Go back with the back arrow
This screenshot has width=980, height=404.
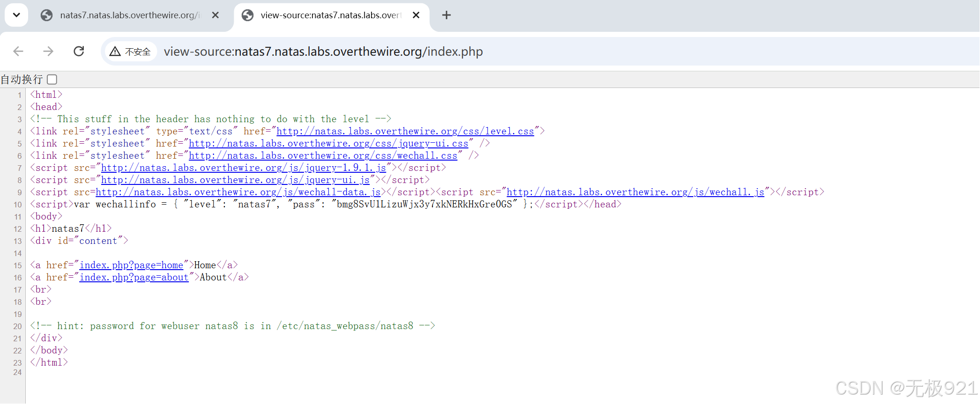click(18, 51)
